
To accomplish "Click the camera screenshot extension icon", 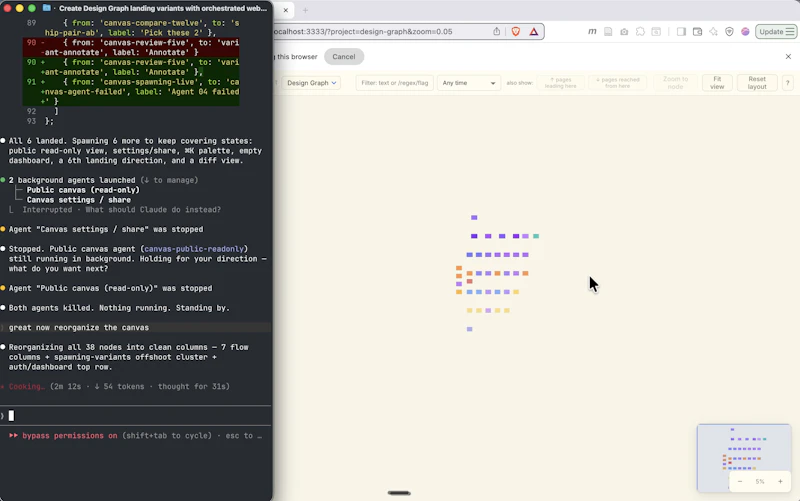I will [624, 32].
